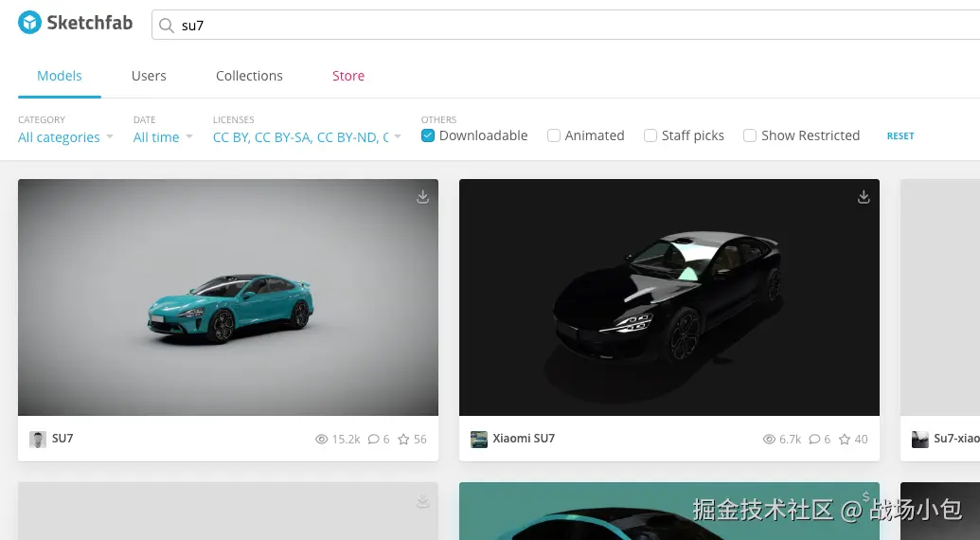The width and height of the screenshot is (980, 540).
Task: Expand the Licenses filter dropdown
Action: [x=307, y=136]
